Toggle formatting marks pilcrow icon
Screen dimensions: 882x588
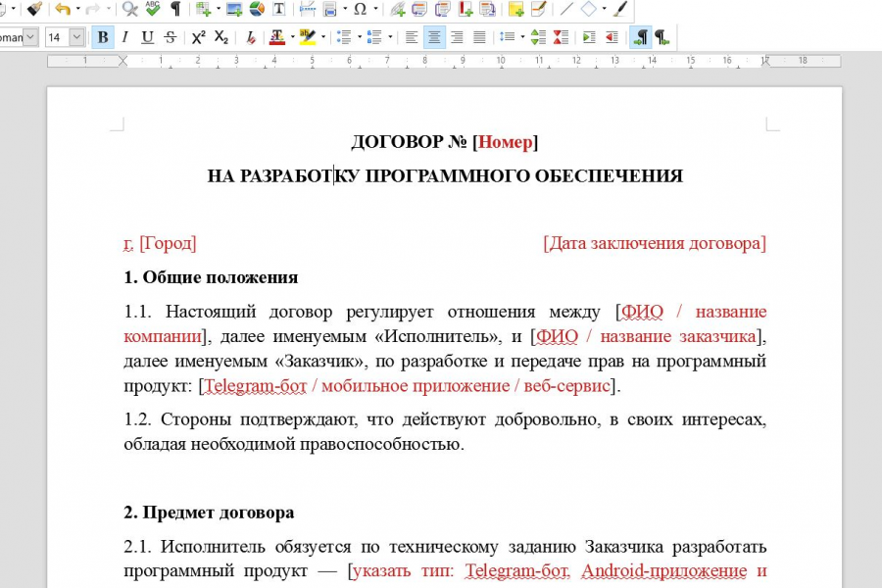[x=175, y=9]
